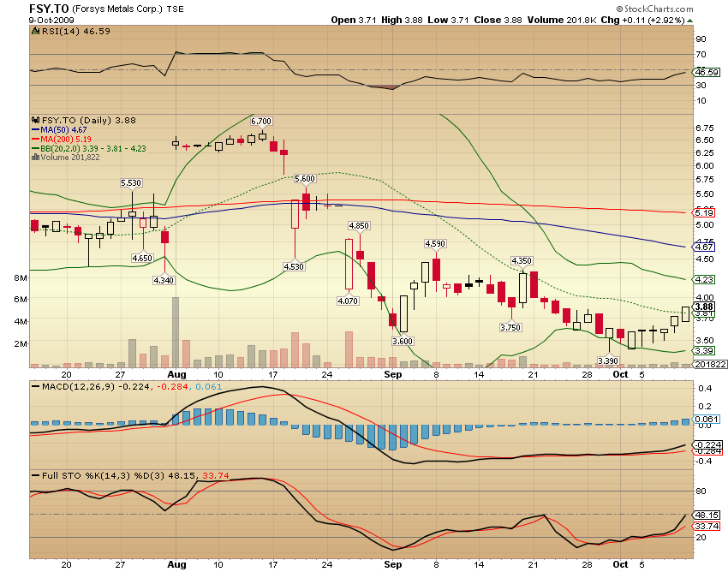Open the StockCharts.com attribution

point(654,9)
